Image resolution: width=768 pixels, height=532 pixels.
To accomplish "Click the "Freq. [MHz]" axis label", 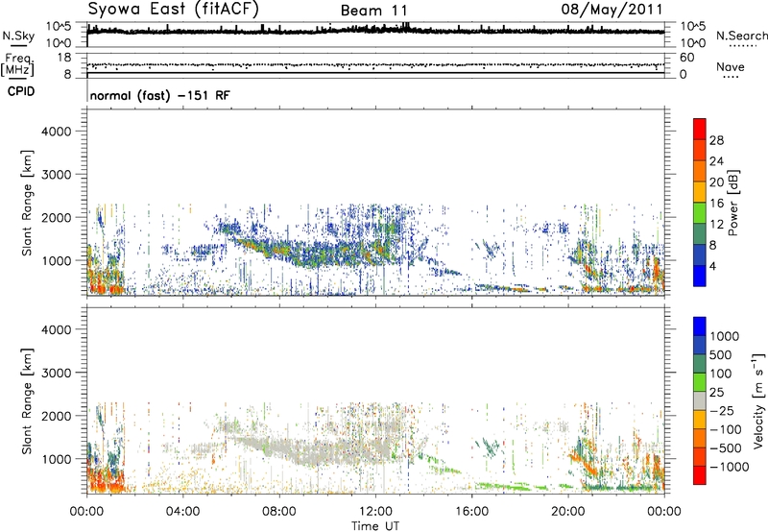I will coord(18,64).
